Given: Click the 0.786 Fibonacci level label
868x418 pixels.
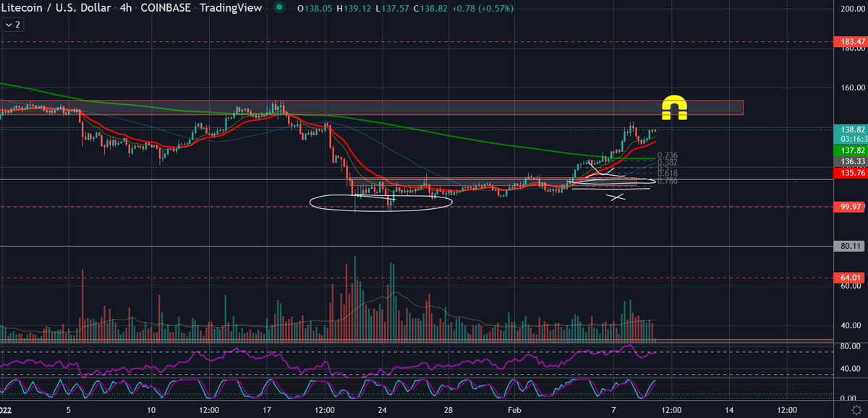Looking at the screenshot, I should (668, 181).
